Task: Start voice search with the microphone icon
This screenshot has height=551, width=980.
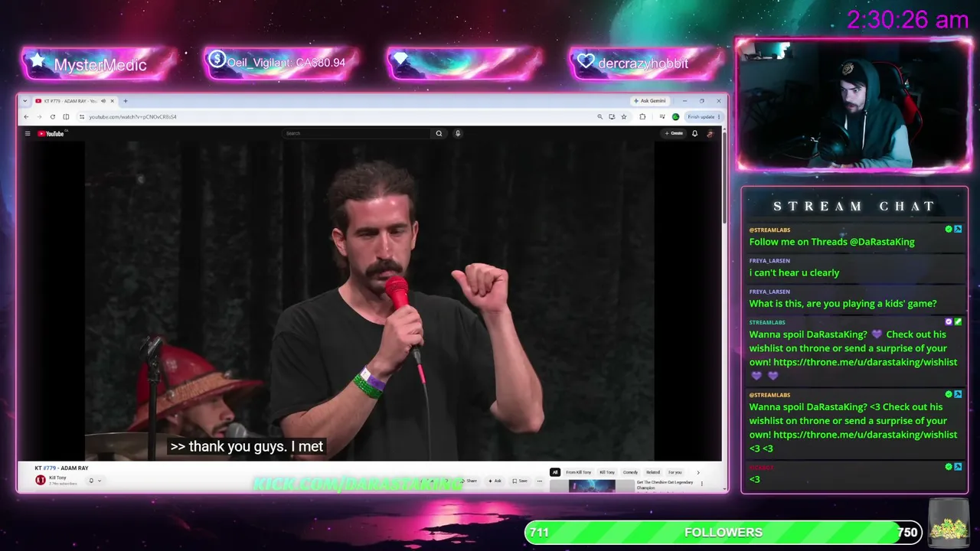Action: (x=458, y=133)
